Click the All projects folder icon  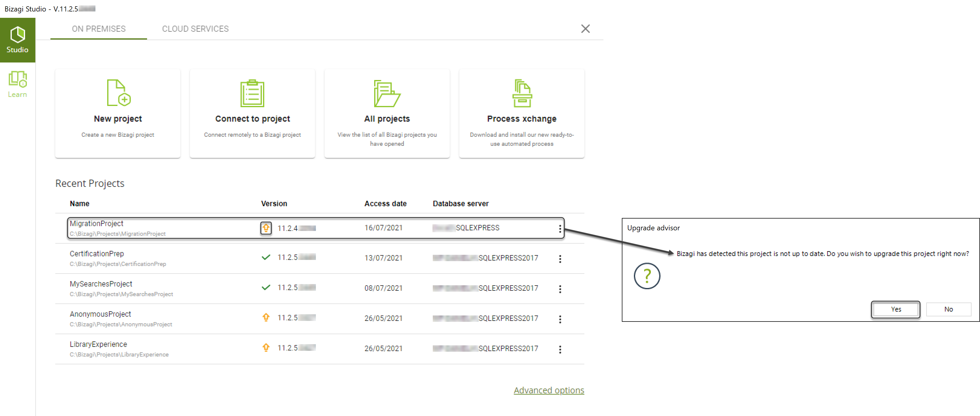tap(387, 94)
